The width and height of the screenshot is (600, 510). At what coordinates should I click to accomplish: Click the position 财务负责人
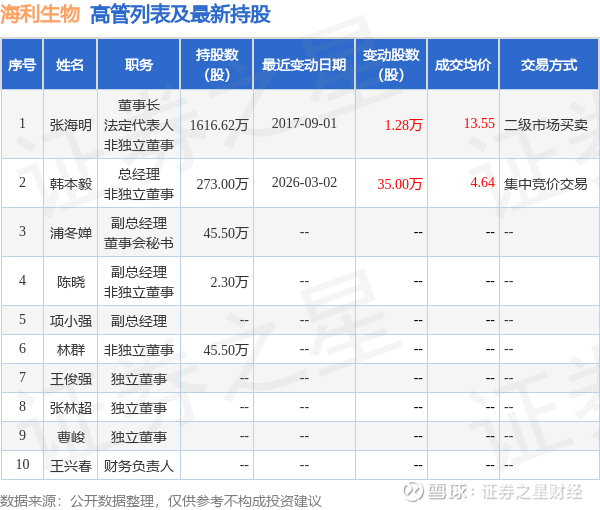[139, 466]
